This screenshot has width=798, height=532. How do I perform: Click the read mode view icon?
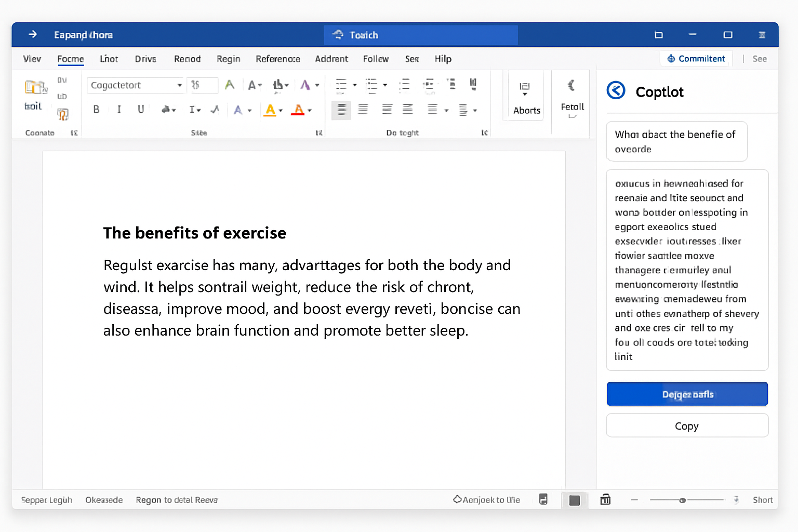click(543, 500)
